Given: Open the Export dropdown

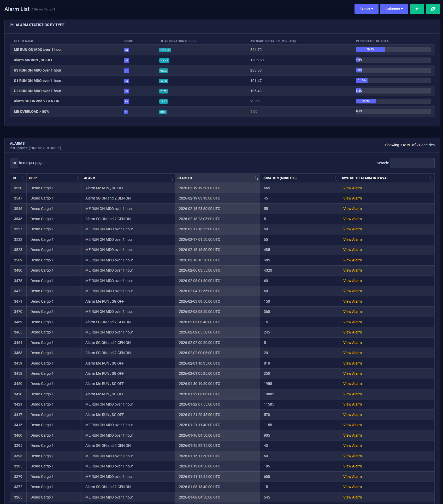Looking at the screenshot, I should coord(366,9).
